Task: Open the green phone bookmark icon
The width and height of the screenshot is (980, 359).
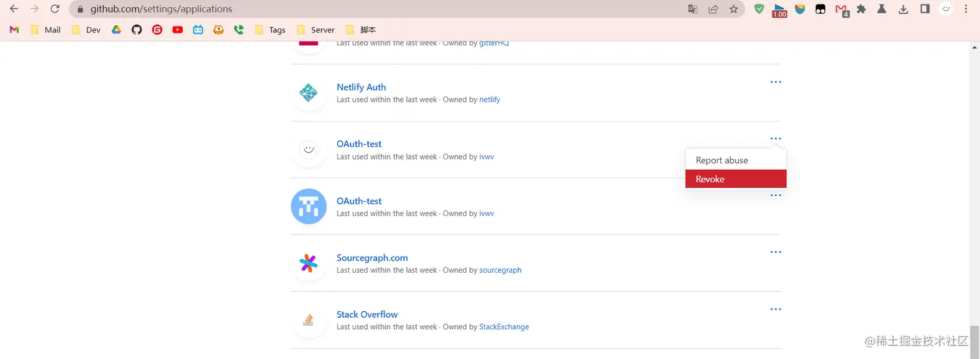Action: click(239, 30)
